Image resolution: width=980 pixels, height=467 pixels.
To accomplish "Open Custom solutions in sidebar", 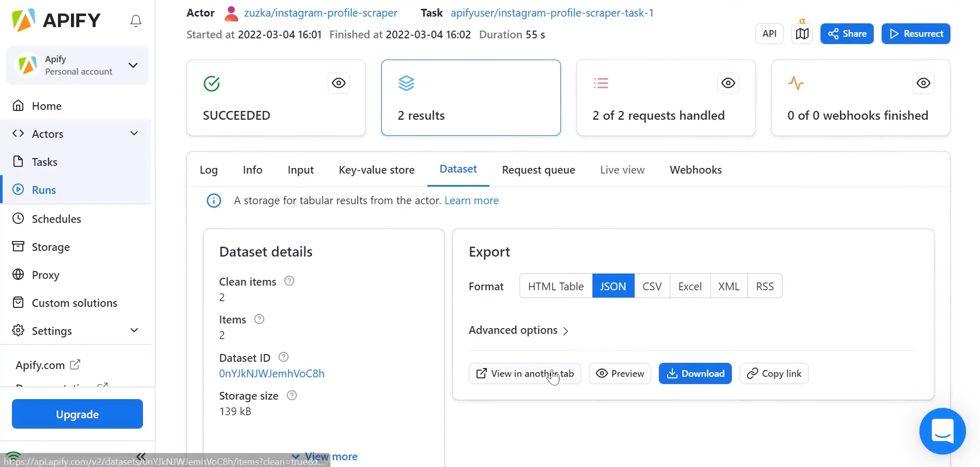I will (76, 303).
